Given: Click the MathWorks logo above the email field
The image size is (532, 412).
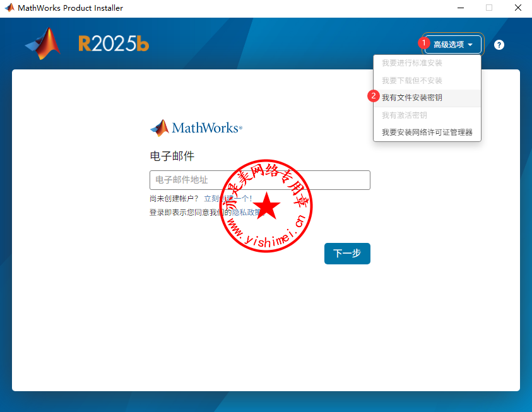Looking at the screenshot, I should tap(196, 128).
